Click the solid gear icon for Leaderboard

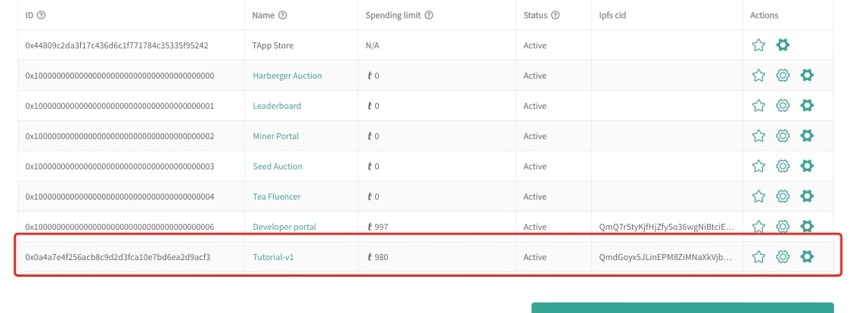pyautogui.click(x=807, y=106)
